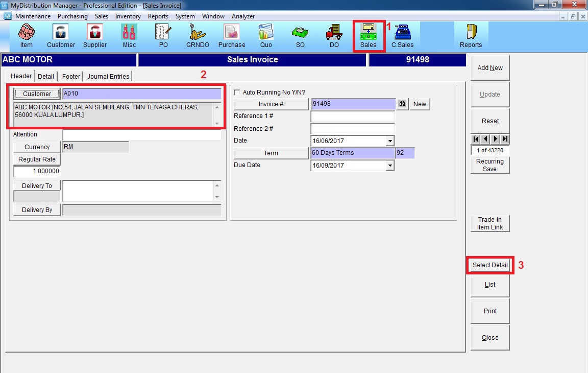Viewport: 588px width, 373px height.
Task: Click the Reference 1 # input field
Action: pos(353,116)
